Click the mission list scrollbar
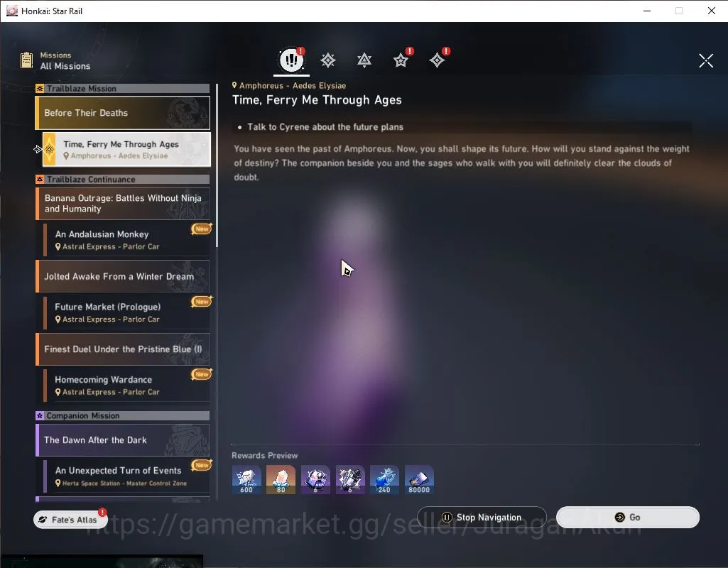Viewport: 728px width, 568px height. 217,165
